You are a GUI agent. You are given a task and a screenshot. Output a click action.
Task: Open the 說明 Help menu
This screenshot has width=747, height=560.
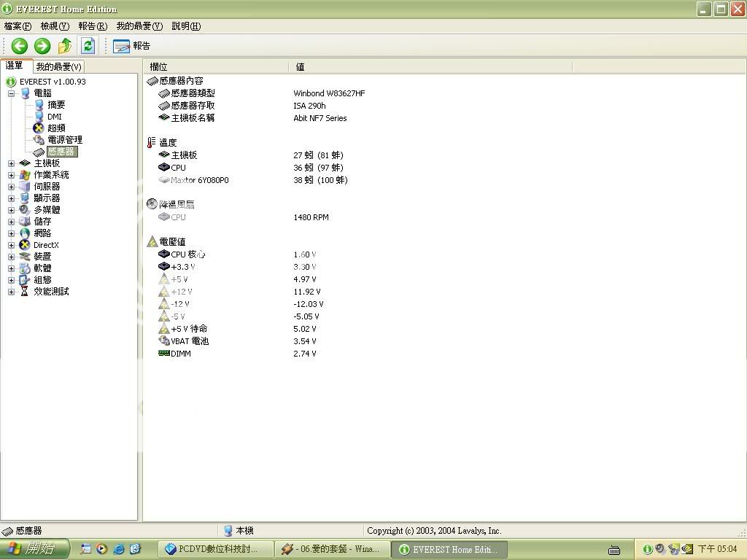[x=186, y=26]
